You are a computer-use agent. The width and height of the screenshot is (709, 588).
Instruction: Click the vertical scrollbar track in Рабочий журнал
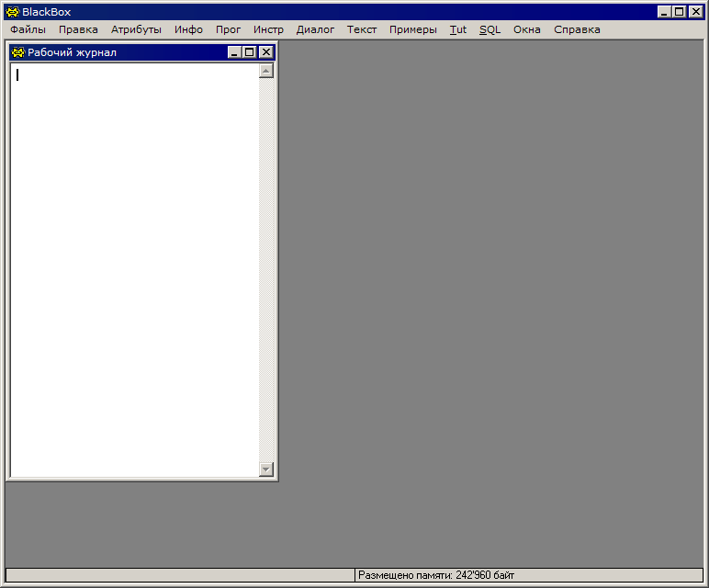tap(266, 270)
